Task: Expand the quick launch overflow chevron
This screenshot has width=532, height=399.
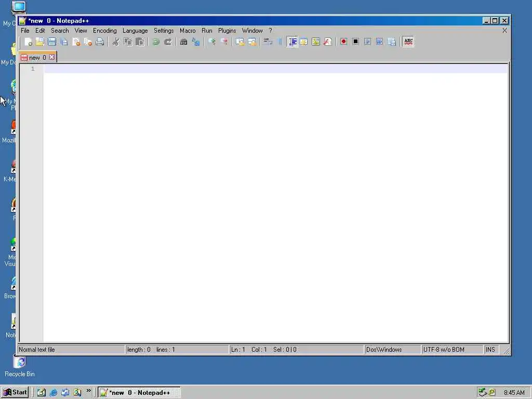Action: 88,391
